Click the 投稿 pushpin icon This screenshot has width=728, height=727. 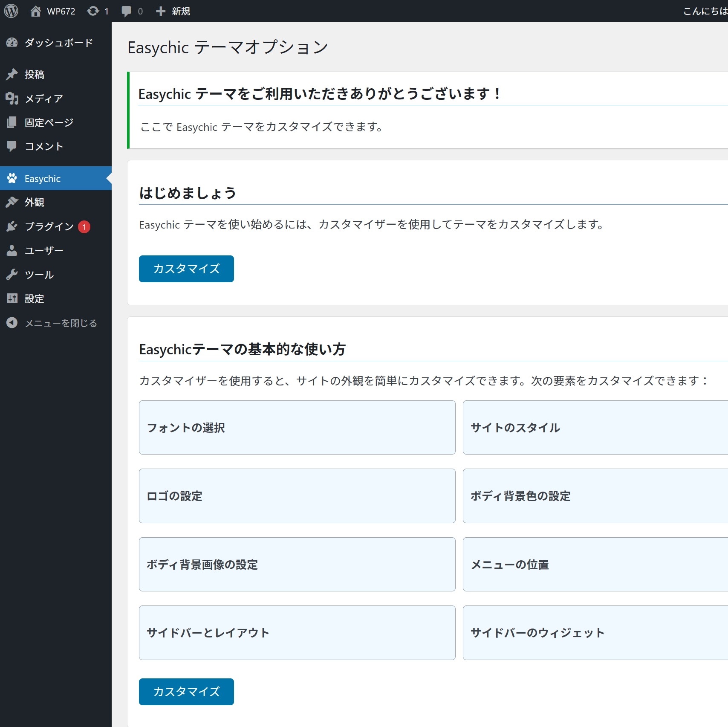[x=12, y=74]
